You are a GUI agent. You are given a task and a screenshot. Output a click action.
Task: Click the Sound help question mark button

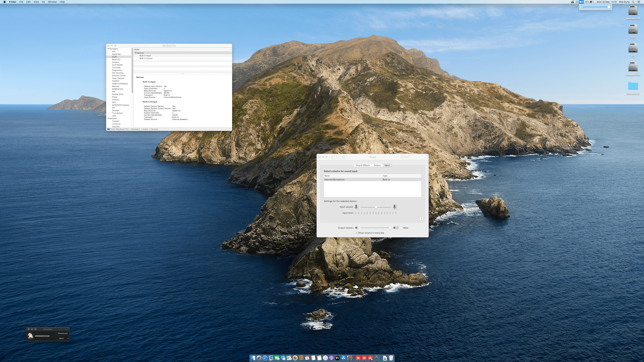pyautogui.click(x=421, y=219)
